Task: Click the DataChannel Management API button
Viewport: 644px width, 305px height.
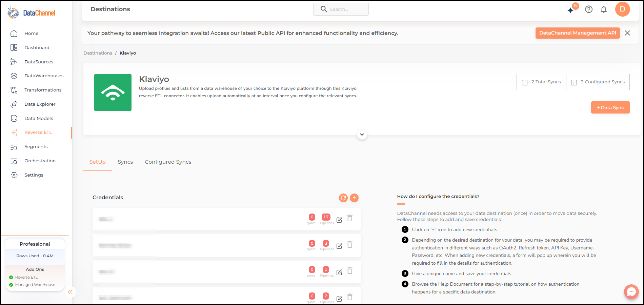Action: tap(578, 33)
